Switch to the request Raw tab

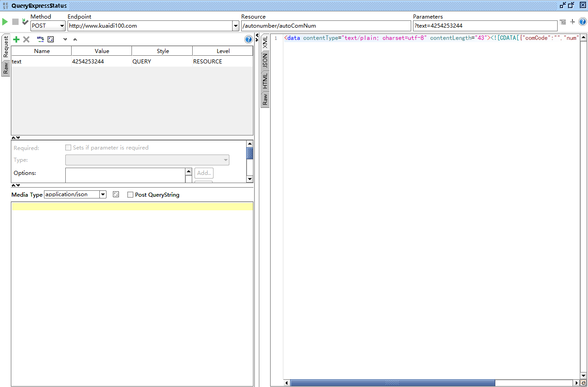[x=6, y=68]
